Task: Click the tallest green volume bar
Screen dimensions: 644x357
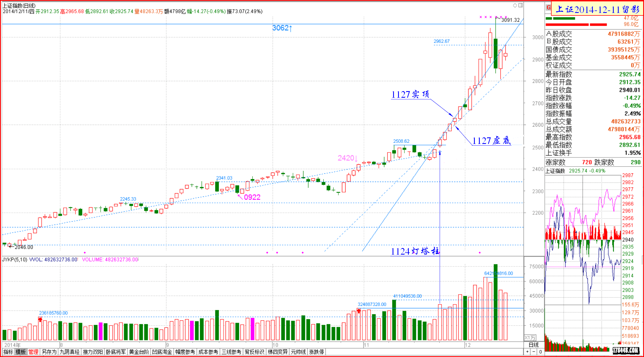Action: click(x=496, y=302)
